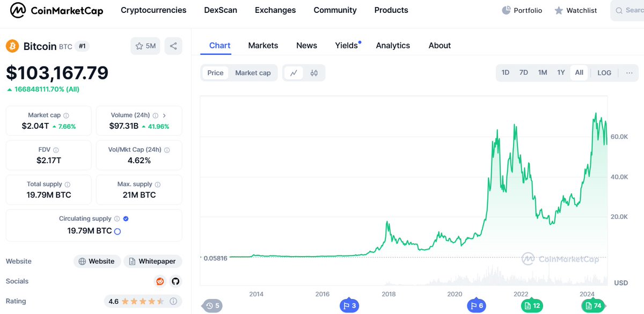Click the 4.6 star rating
This screenshot has height=314, width=644.
(x=143, y=302)
